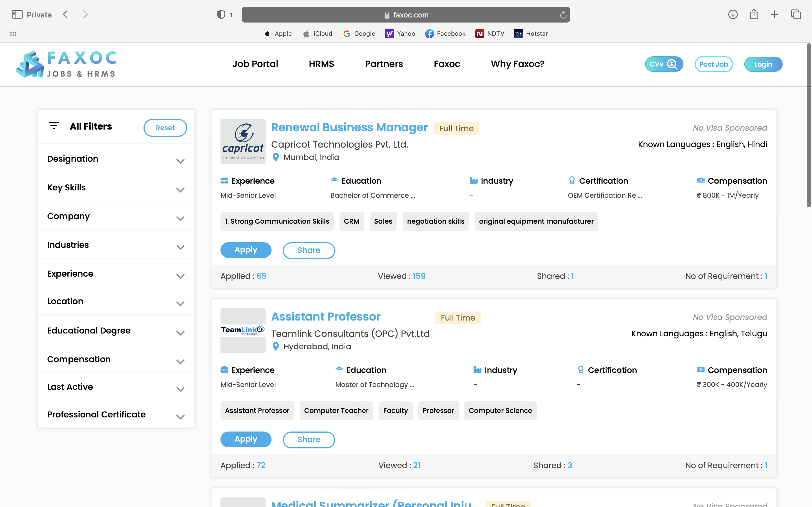Open new tab with plus icon
The width and height of the screenshot is (812, 507).
(x=775, y=14)
